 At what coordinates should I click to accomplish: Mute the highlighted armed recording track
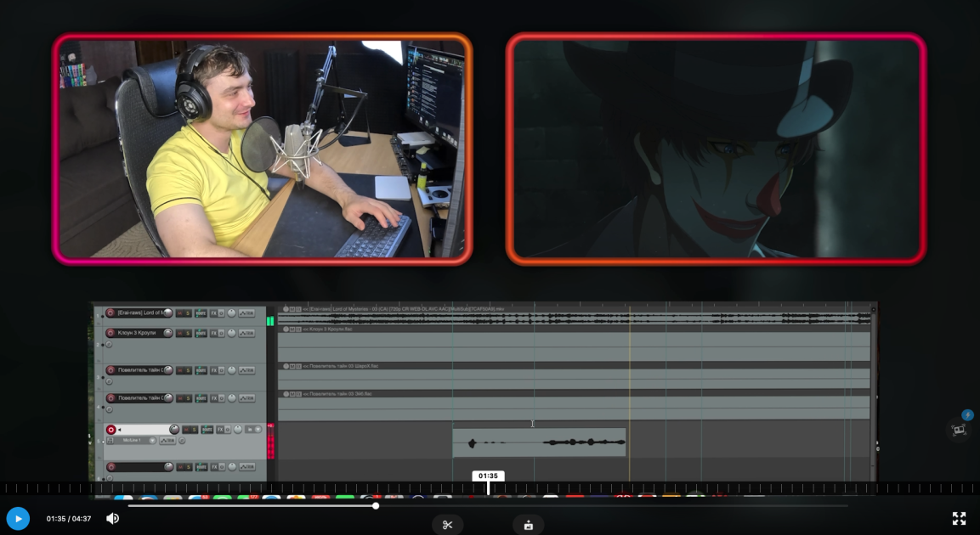pyautogui.click(x=185, y=430)
